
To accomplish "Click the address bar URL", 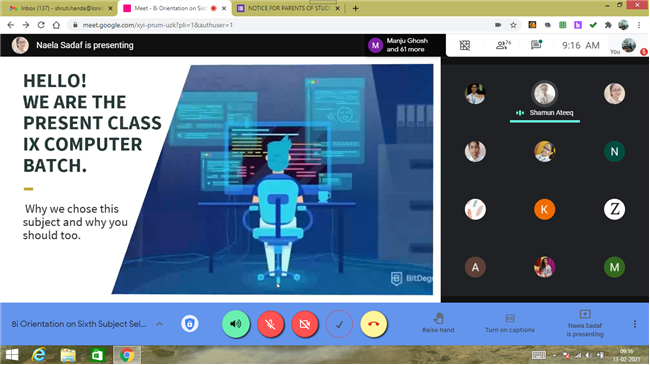I will [x=158, y=25].
